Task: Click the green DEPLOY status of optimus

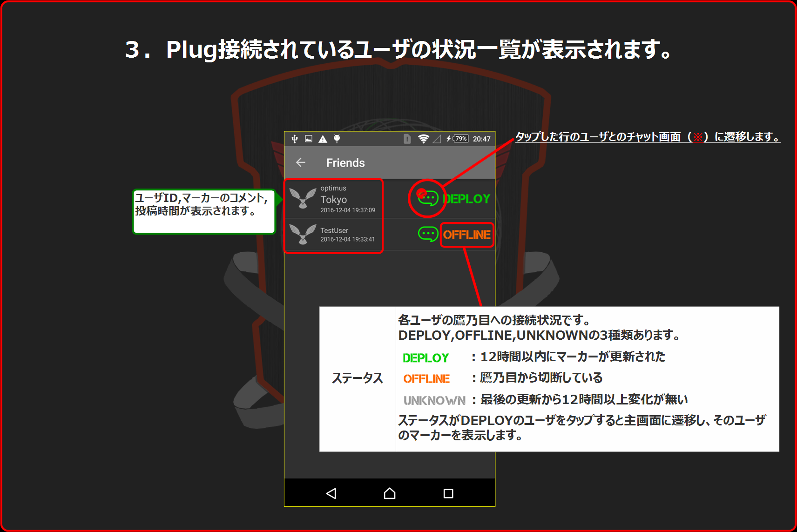Action: click(467, 199)
